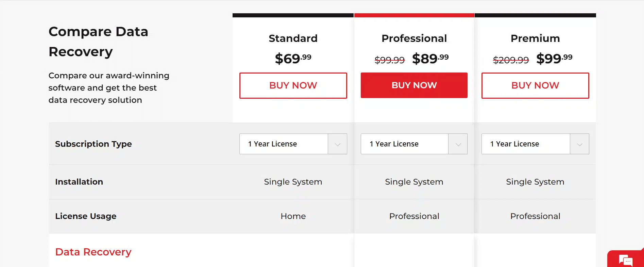Click the Installation row label

point(79,182)
